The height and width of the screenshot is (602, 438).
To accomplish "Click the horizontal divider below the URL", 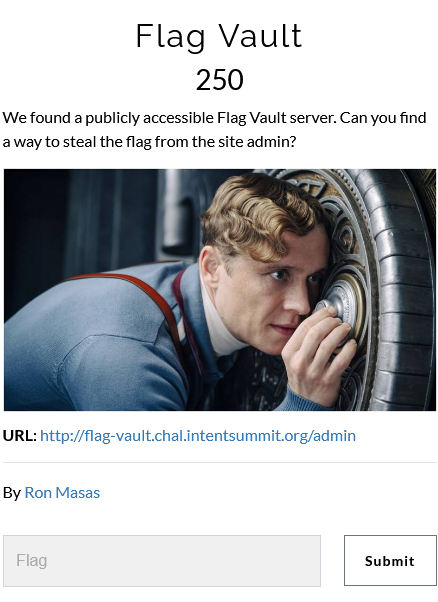I will point(220,463).
